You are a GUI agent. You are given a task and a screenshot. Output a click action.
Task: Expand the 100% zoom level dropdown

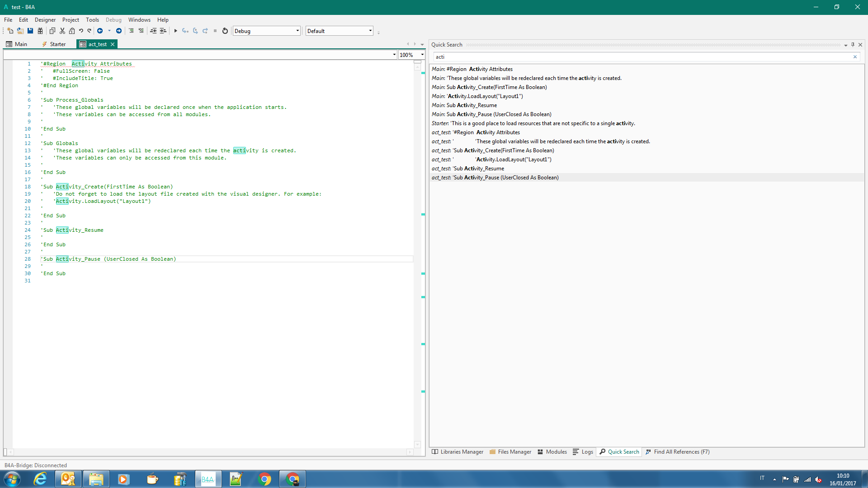click(x=422, y=55)
